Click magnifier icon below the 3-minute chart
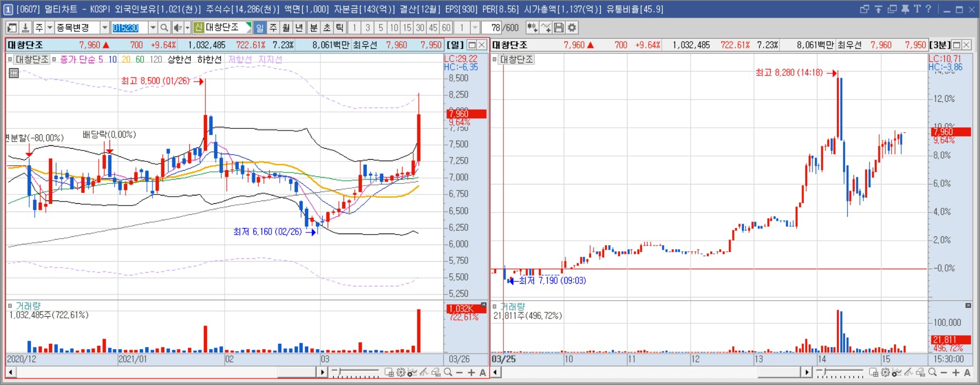980x385 pixels. point(932,373)
